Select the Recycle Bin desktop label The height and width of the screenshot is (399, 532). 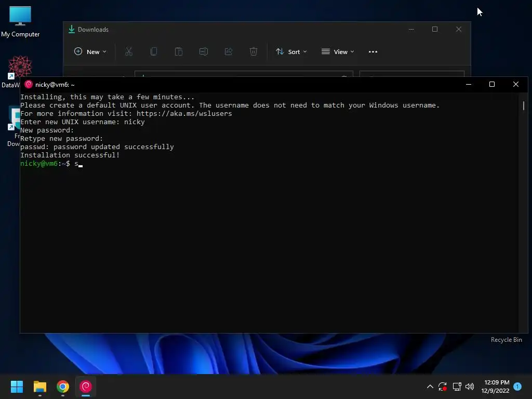pos(506,340)
